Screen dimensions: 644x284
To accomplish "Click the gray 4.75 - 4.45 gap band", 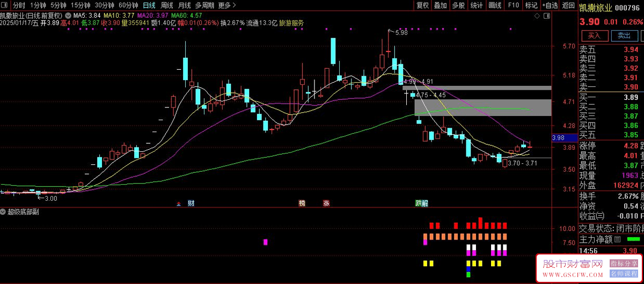I will (x=482, y=107).
